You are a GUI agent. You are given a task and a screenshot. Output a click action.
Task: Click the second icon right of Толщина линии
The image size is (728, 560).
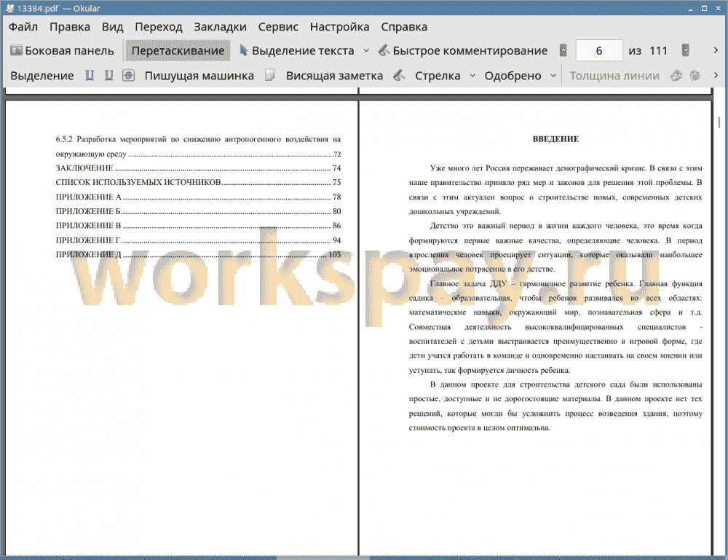click(x=695, y=75)
